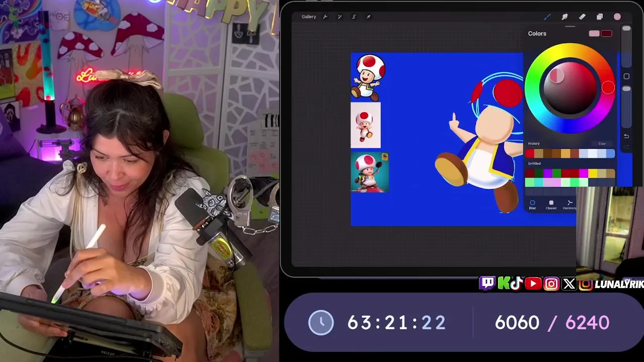Screen dimensions: 644x362
Task: Pick the teal swatch in second palette row
Action: (538, 182)
